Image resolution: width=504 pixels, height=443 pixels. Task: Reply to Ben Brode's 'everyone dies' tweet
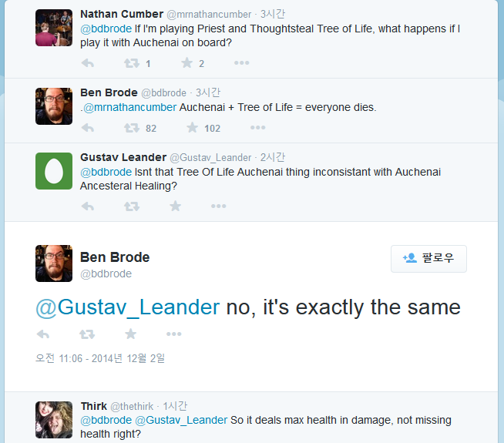87,128
